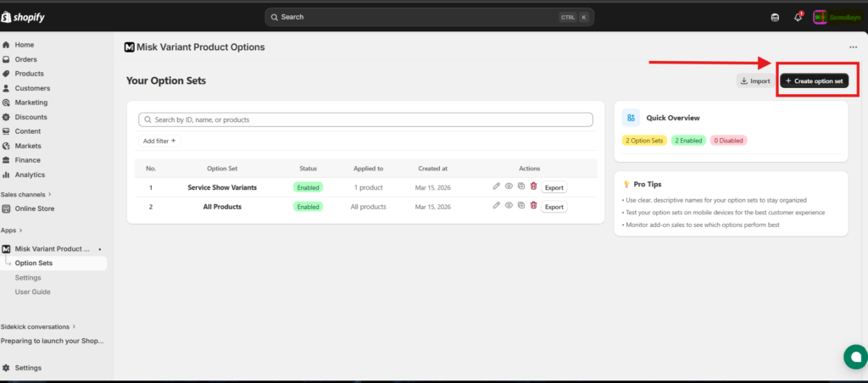Toggle preview eye for Service Show Variants
Viewport: 868px width, 383px height.
point(509,186)
